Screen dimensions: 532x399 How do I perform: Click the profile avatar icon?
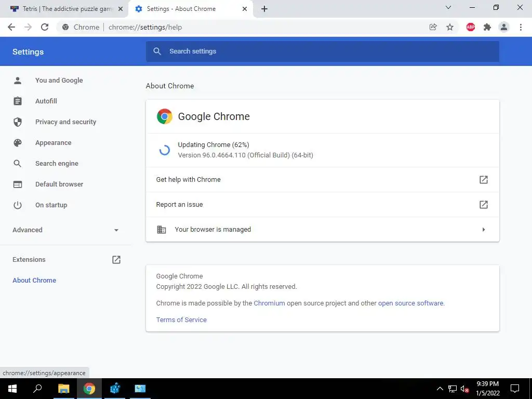(504, 27)
